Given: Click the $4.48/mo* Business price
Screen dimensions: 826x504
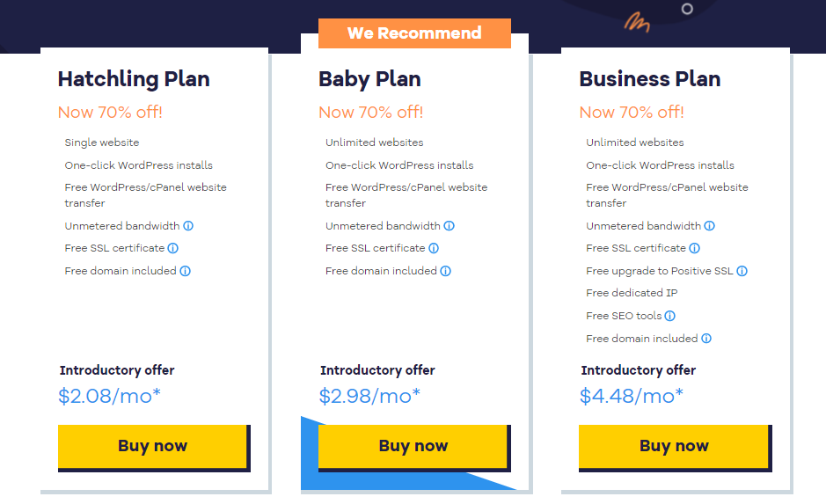Looking at the screenshot, I should (x=631, y=396).
